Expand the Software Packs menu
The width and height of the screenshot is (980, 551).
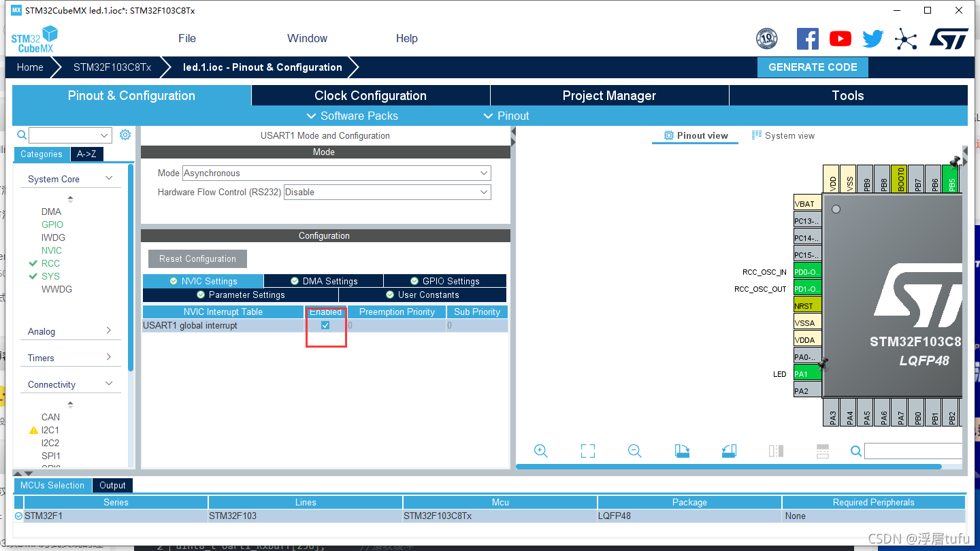[x=353, y=116]
